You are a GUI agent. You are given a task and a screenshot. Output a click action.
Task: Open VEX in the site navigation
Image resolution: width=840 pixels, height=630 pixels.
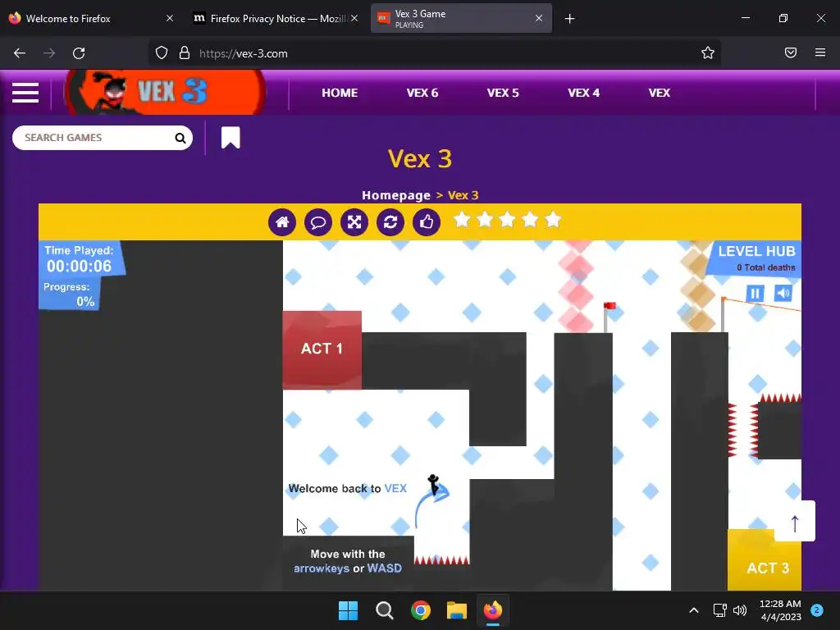tap(659, 93)
